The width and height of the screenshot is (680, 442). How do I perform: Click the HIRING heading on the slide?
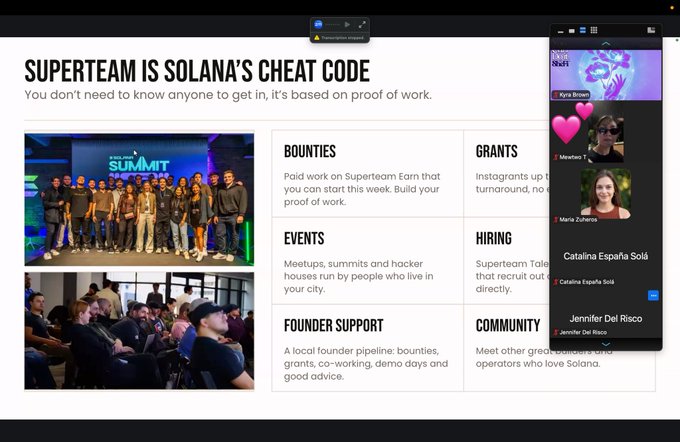tap(494, 239)
